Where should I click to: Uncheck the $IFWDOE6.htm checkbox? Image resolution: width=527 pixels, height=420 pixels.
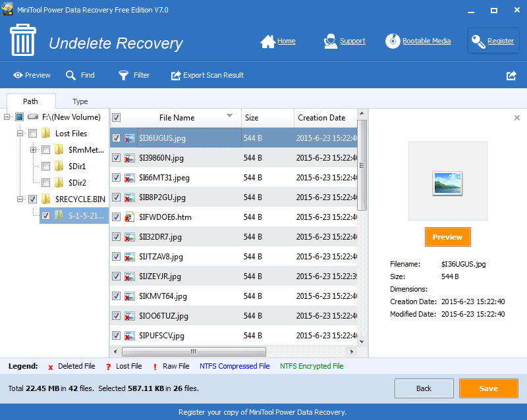[117, 217]
